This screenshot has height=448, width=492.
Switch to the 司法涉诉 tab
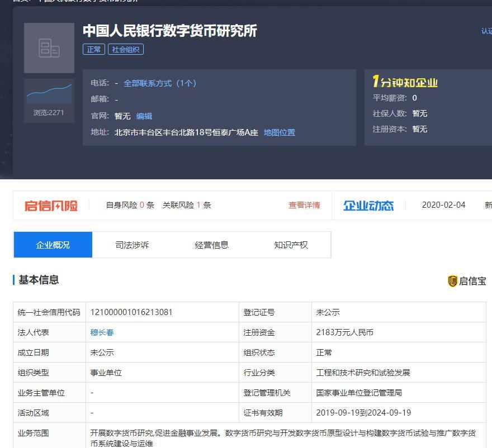point(132,245)
